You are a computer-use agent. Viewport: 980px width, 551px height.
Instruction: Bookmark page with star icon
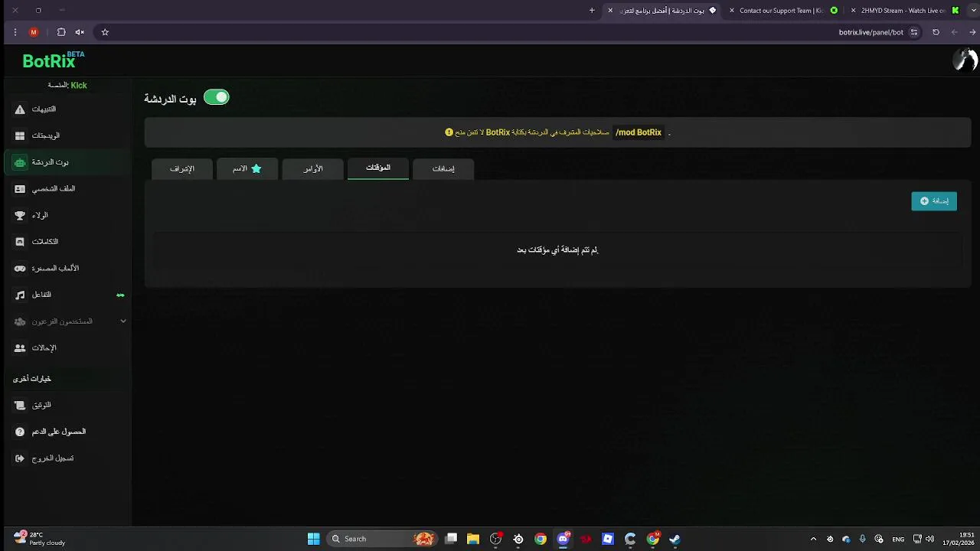105,32
